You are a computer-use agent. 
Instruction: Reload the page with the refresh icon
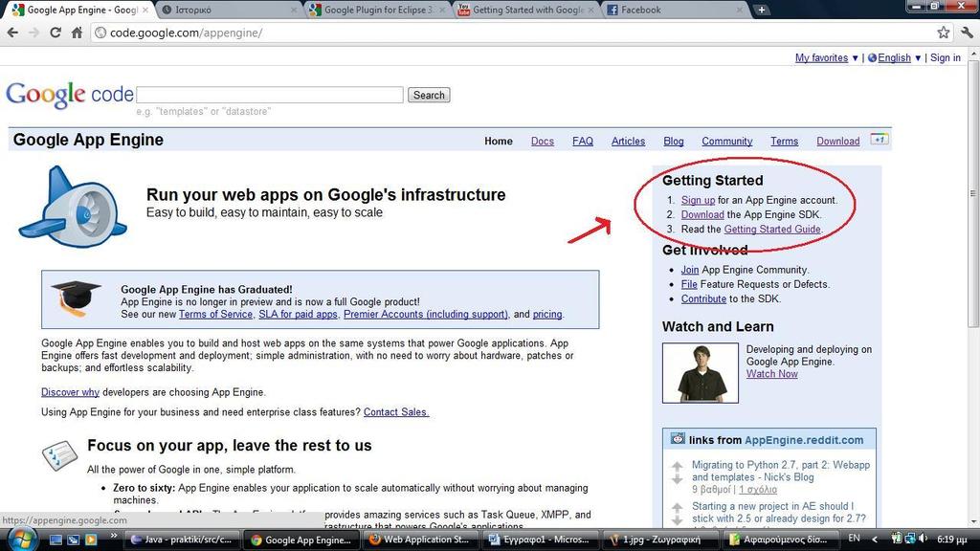pyautogui.click(x=55, y=33)
